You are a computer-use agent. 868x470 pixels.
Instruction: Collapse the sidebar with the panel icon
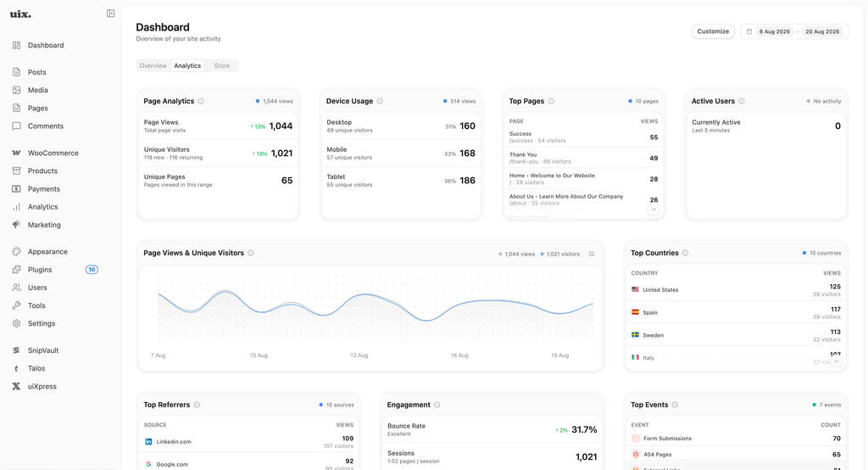[111, 14]
